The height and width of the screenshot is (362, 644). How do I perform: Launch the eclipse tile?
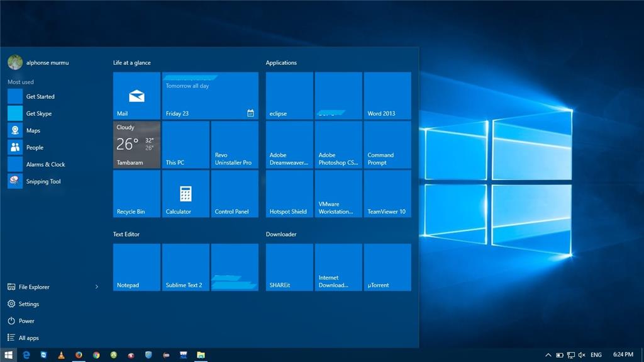click(289, 96)
